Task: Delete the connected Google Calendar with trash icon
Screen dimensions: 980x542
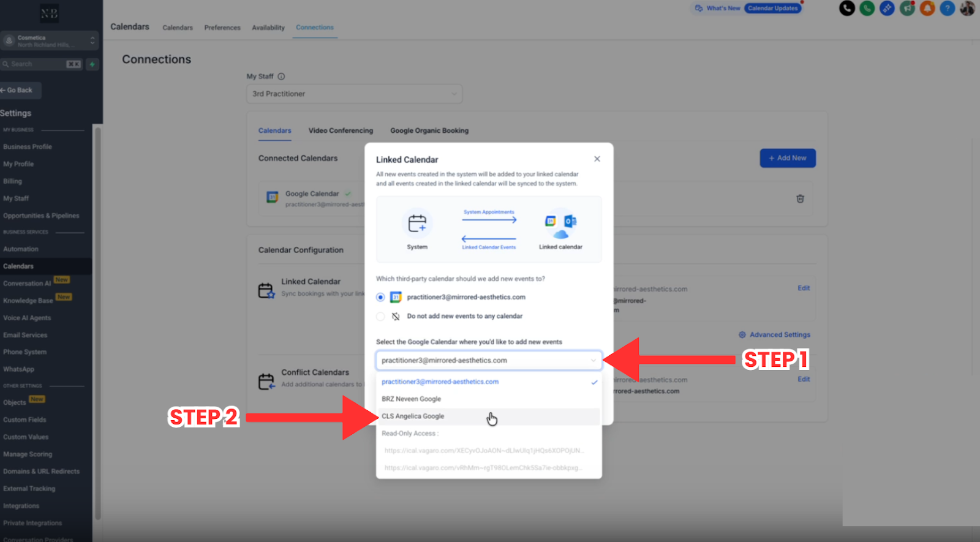Action: click(x=800, y=198)
